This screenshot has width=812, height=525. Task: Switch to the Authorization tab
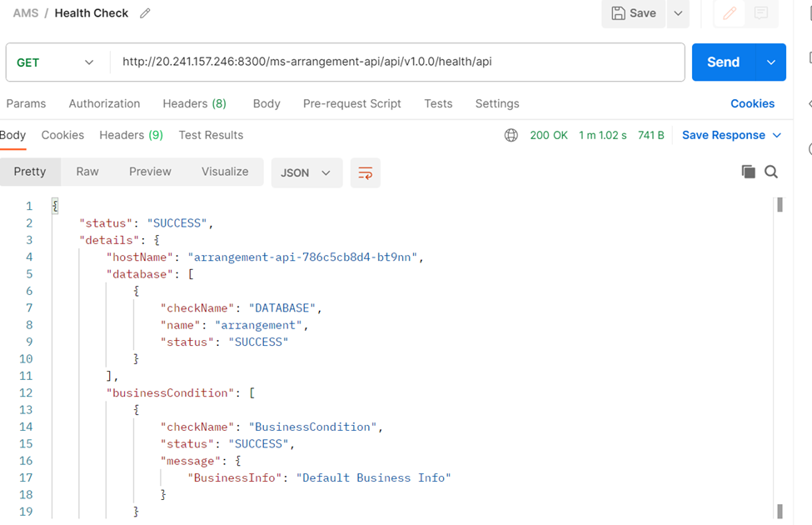click(x=104, y=103)
